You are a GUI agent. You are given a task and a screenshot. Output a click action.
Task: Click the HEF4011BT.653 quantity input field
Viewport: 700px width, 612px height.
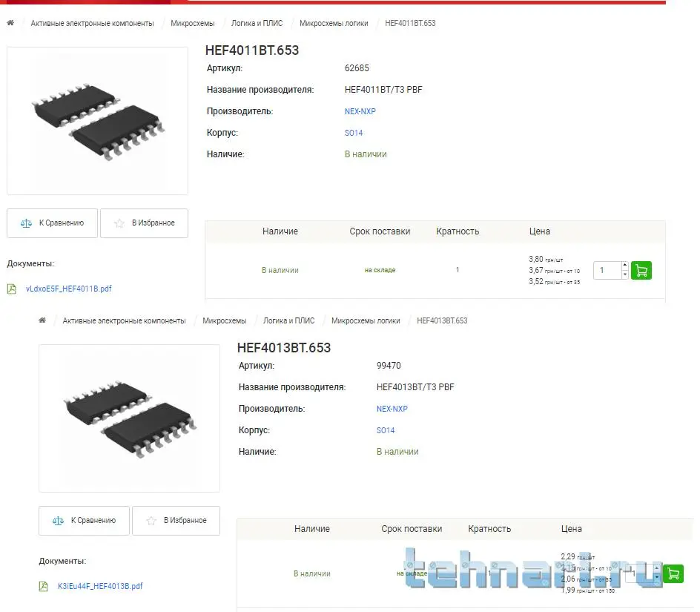(607, 271)
